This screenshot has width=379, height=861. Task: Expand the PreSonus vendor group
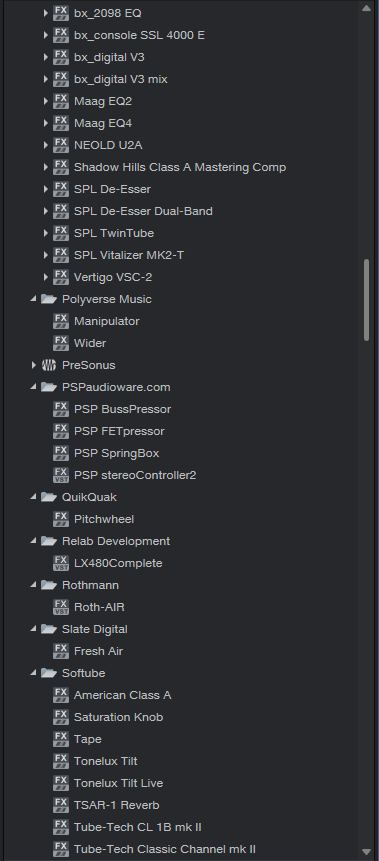tap(34, 365)
